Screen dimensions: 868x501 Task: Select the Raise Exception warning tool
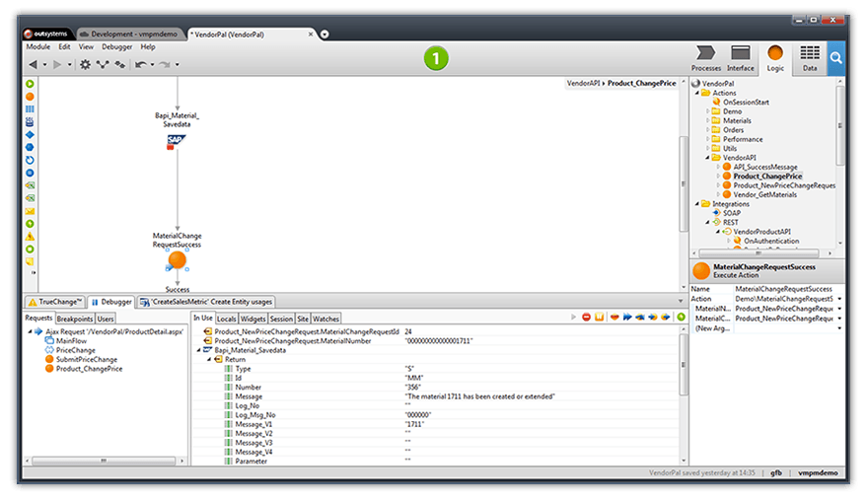[30, 237]
